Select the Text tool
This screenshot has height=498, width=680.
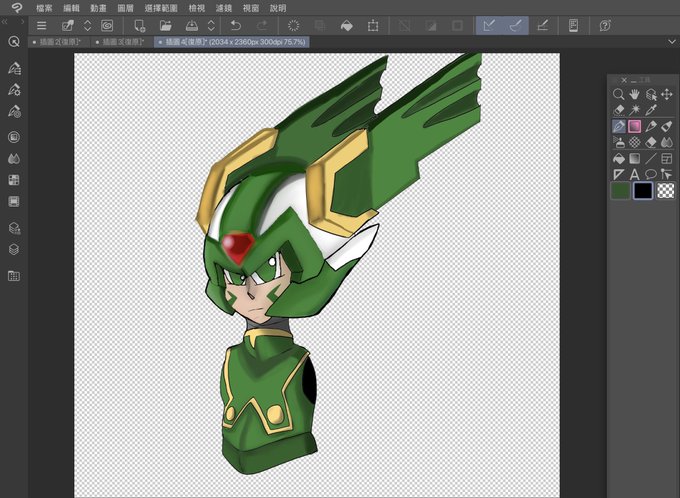pyautogui.click(x=635, y=174)
